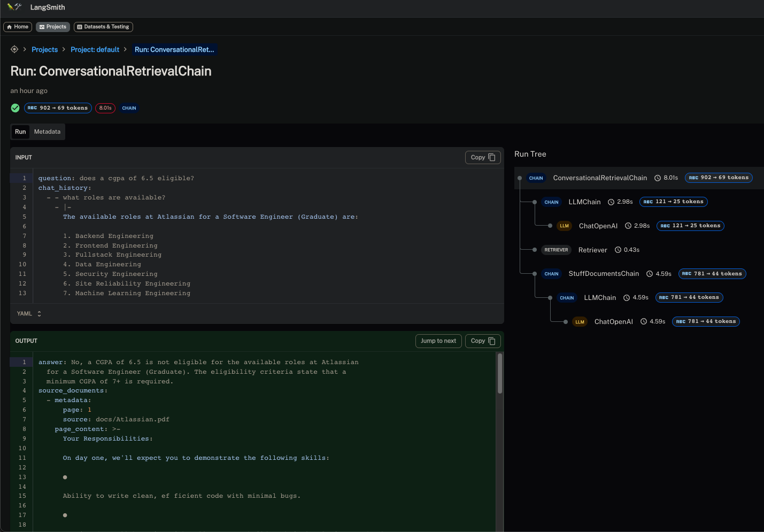Select Run: ConversationalRet... breadcrumb item
The height and width of the screenshot is (532, 764).
coord(174,50)
